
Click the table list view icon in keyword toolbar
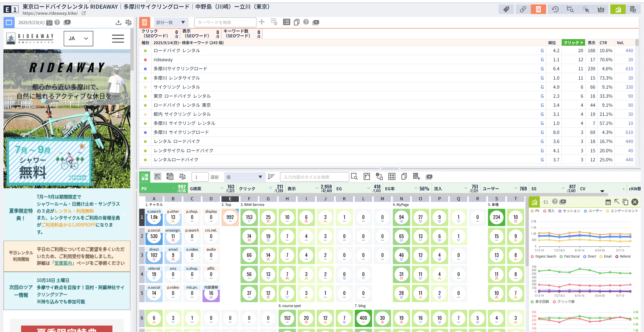click(x=287, y=22)
